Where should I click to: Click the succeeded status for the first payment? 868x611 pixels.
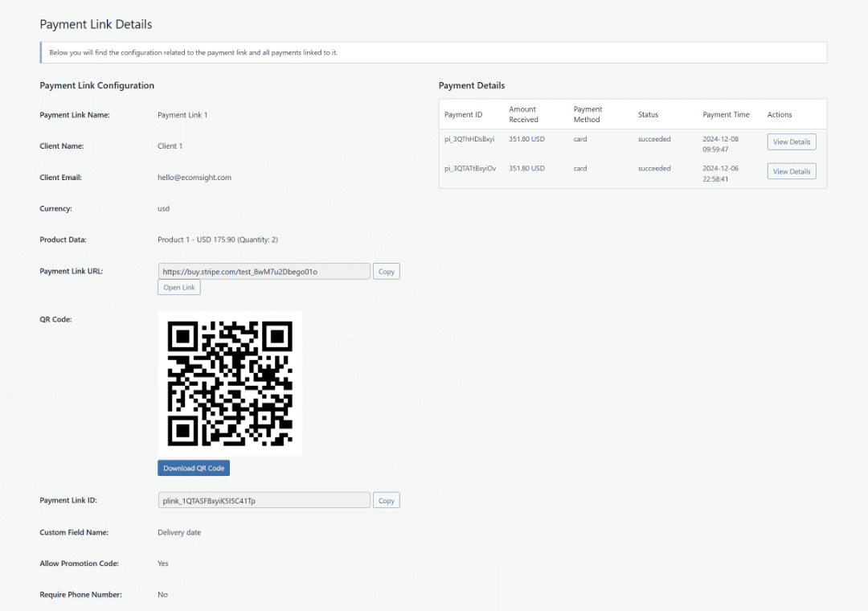tap(654, 139)
